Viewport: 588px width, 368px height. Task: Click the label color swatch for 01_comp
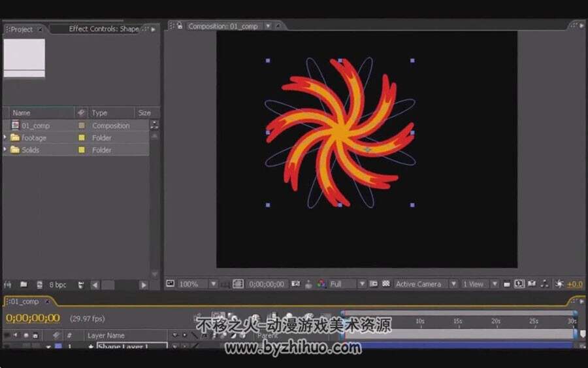pyautogui.click(x=82, y=125)
